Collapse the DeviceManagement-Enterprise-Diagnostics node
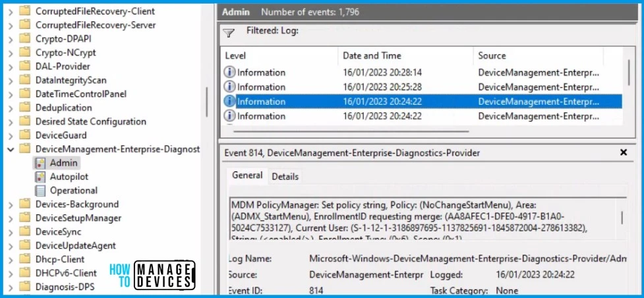 click(11, 149)
